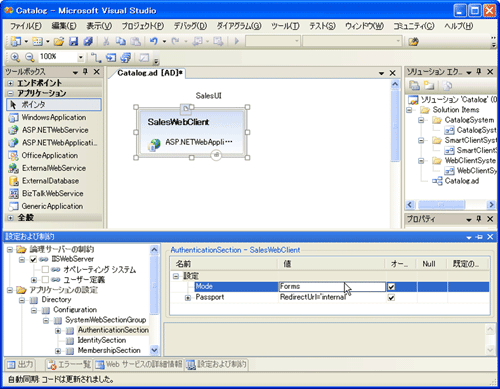This screenshot has height=389, width=500.
Task: Switch to the Output tab at bottom
Action: tap(21, 365)
